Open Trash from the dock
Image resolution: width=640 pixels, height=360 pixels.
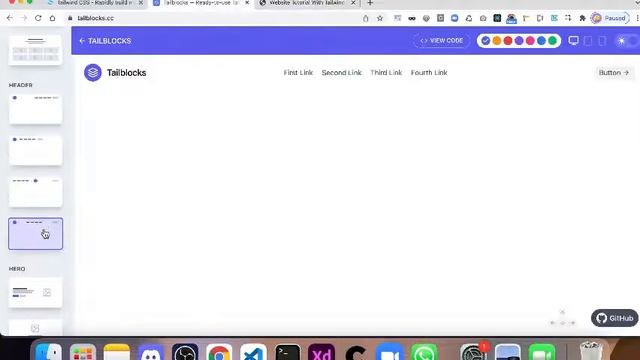(591, 351)
